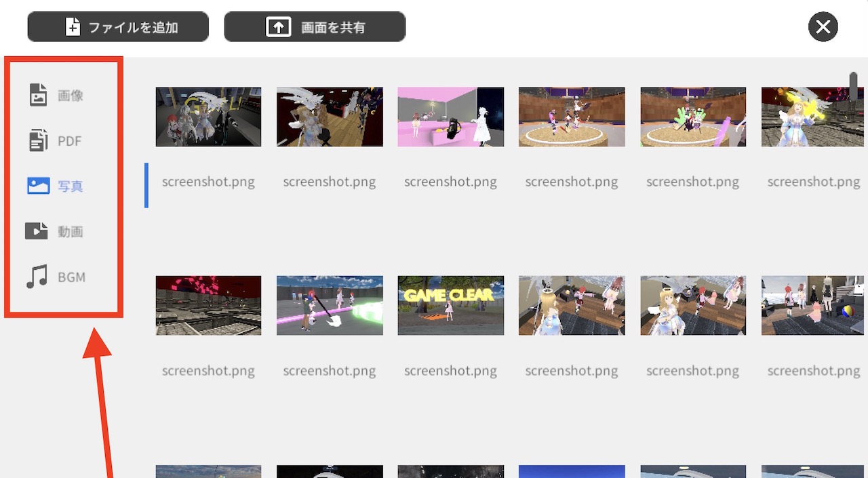Click the BGM music note icon
This screenshot has width=868, height=478.
tap(37, 277)
